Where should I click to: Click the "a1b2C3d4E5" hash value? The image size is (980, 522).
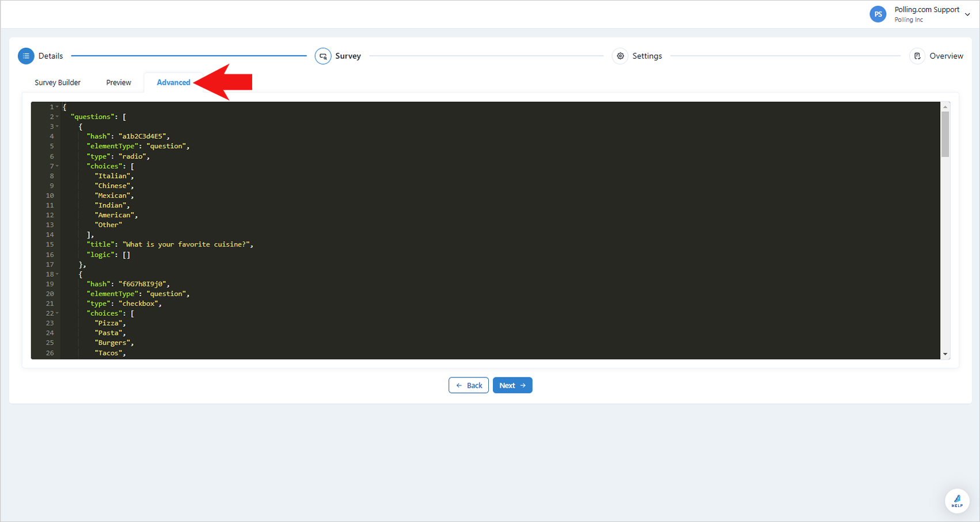tap(142, 137)
